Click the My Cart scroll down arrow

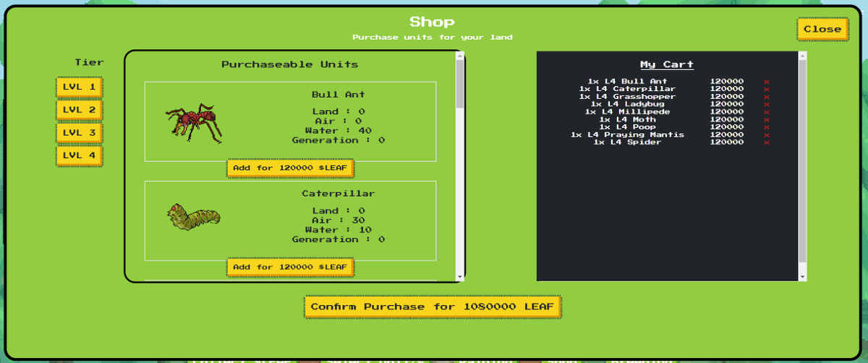[x=802, y=276]
